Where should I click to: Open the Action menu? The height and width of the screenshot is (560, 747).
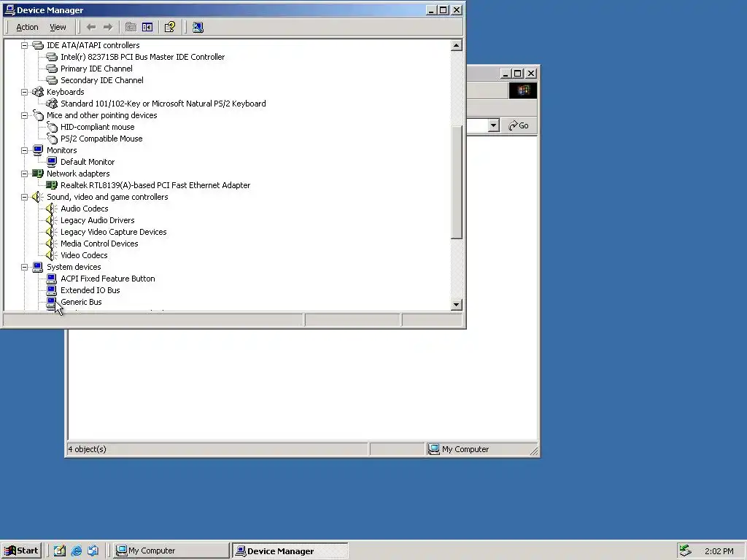(x=27, y=27)
